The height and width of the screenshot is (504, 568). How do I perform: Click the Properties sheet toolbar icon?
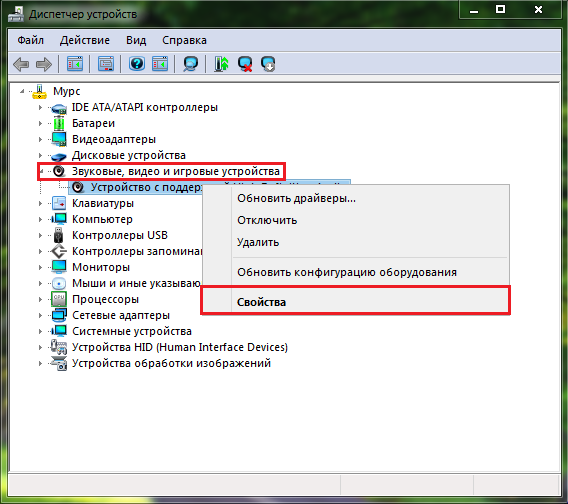[106, 64]
